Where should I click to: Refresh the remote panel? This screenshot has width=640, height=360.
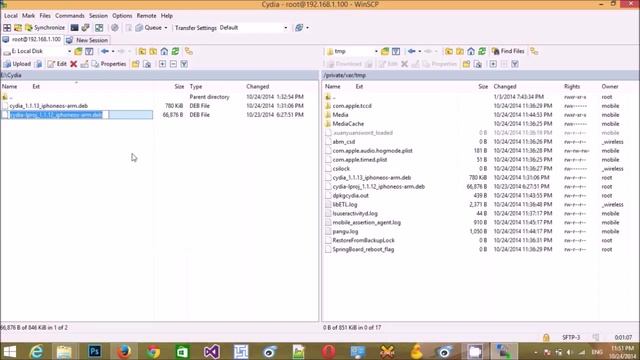(482, 51)
